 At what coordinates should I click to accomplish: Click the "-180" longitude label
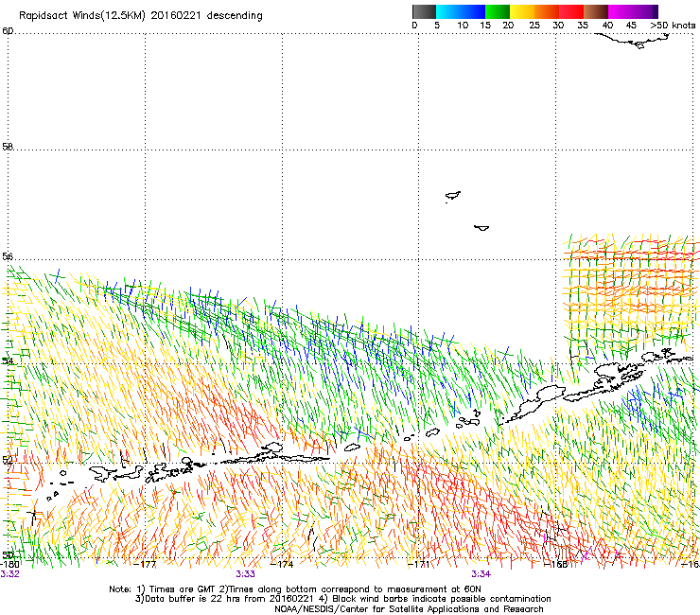coord(9,564)
